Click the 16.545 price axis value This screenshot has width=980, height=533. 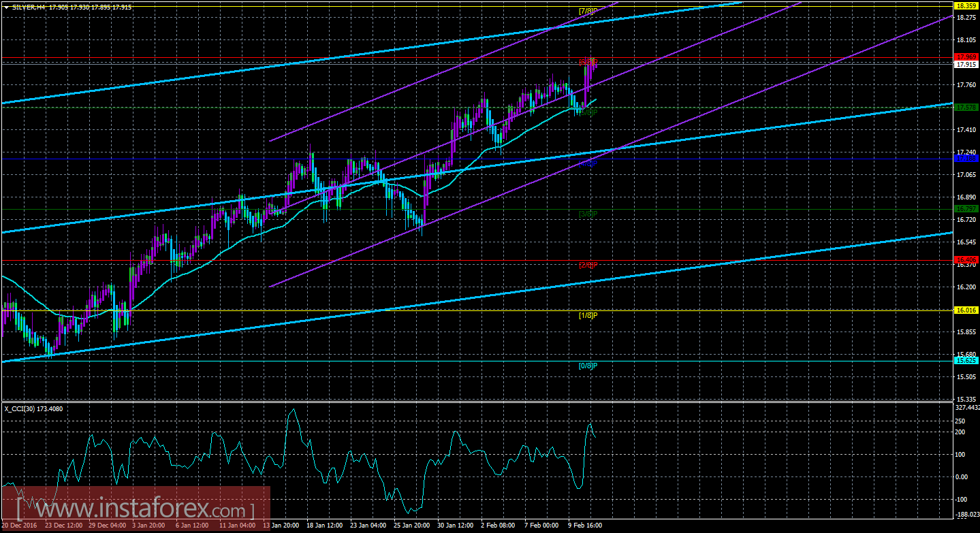click(966, 242)
